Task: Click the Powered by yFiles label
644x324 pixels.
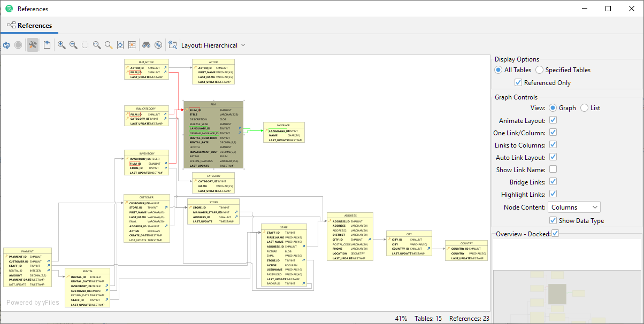Action: (32, 302)
